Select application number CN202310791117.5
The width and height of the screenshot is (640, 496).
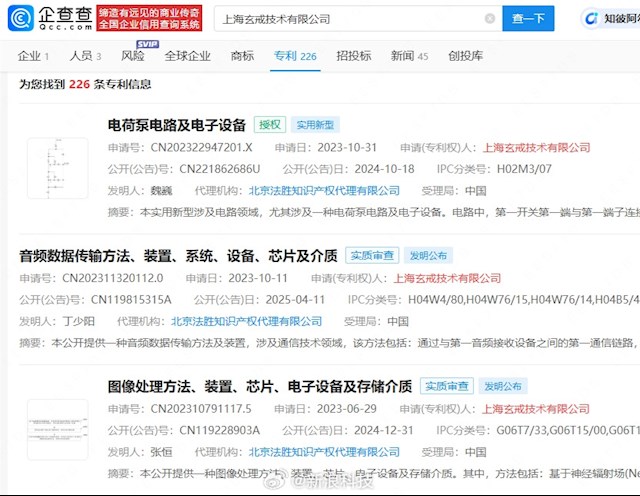point(201,409)
